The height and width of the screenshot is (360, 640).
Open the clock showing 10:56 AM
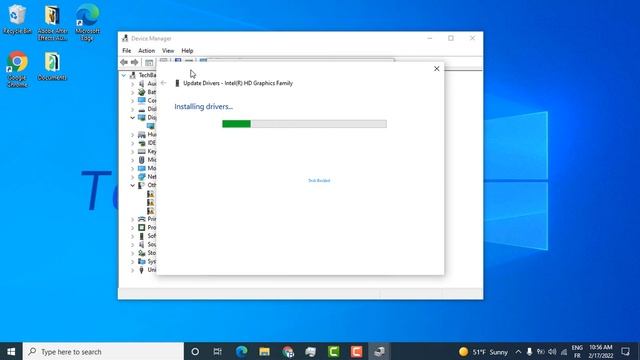(x=600, y=351)
